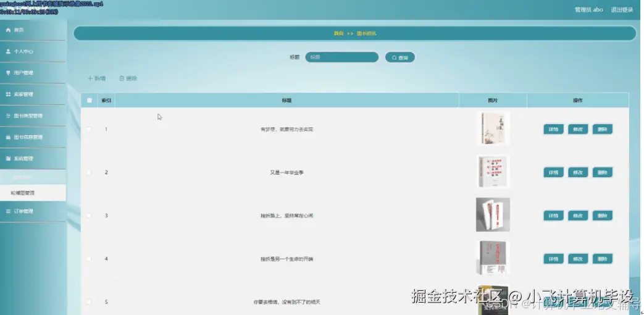Click the title 挫折是另一个生命的开端

[x=286, y=259]
